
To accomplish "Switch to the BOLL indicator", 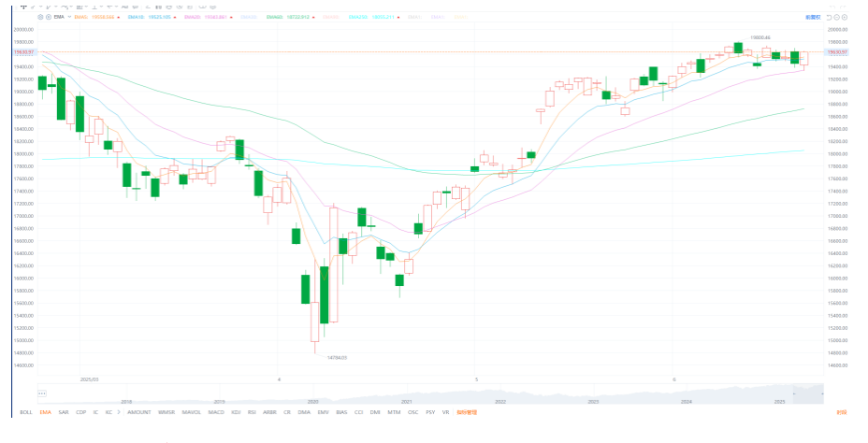I will pos(26,412).
